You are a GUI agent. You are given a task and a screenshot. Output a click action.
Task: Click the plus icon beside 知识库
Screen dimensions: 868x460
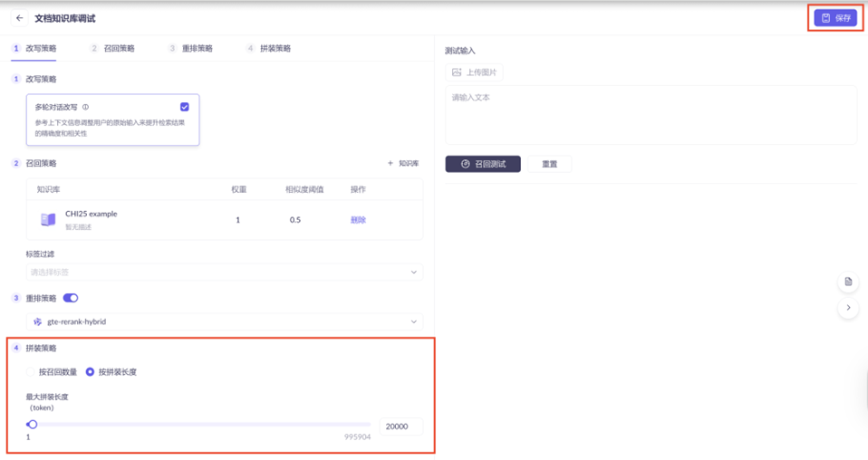point(391,163)
